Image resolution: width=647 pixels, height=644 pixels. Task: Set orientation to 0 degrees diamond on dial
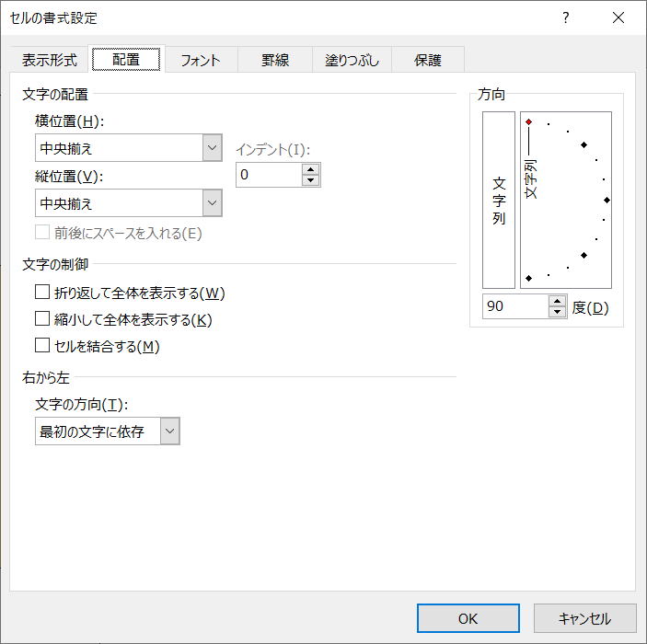coord(607,200)
